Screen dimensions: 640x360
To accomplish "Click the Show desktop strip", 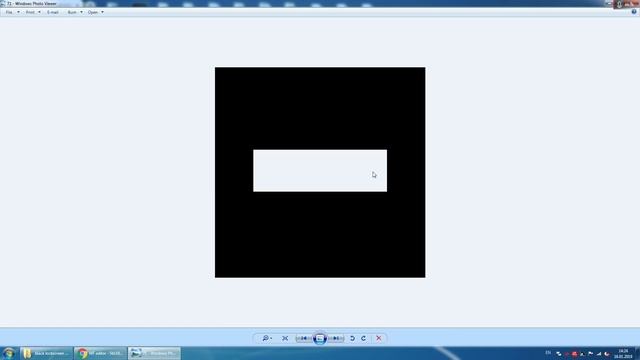I will point(637,353).
